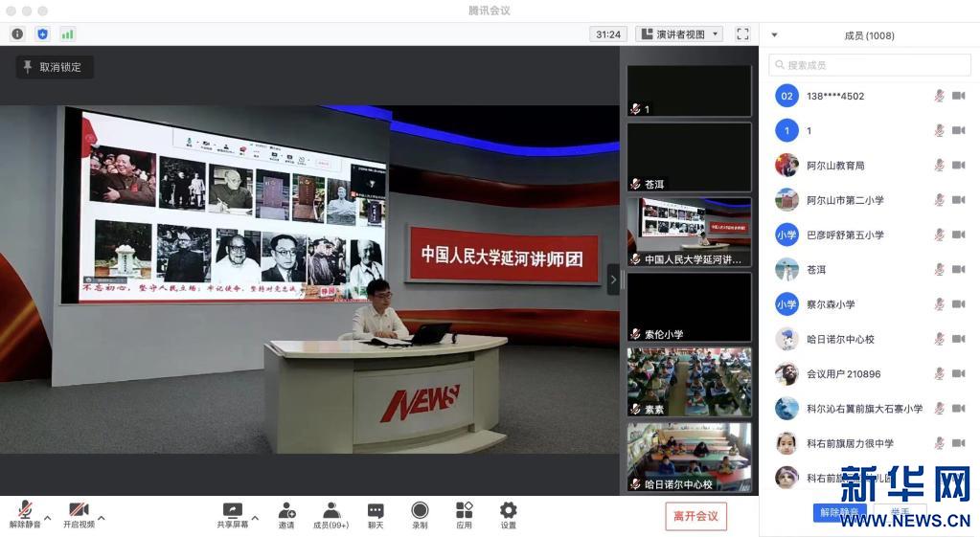980x537 pixels.
Task: Click microphone icon for 苍洱 member row
Action: click(939, 269)
